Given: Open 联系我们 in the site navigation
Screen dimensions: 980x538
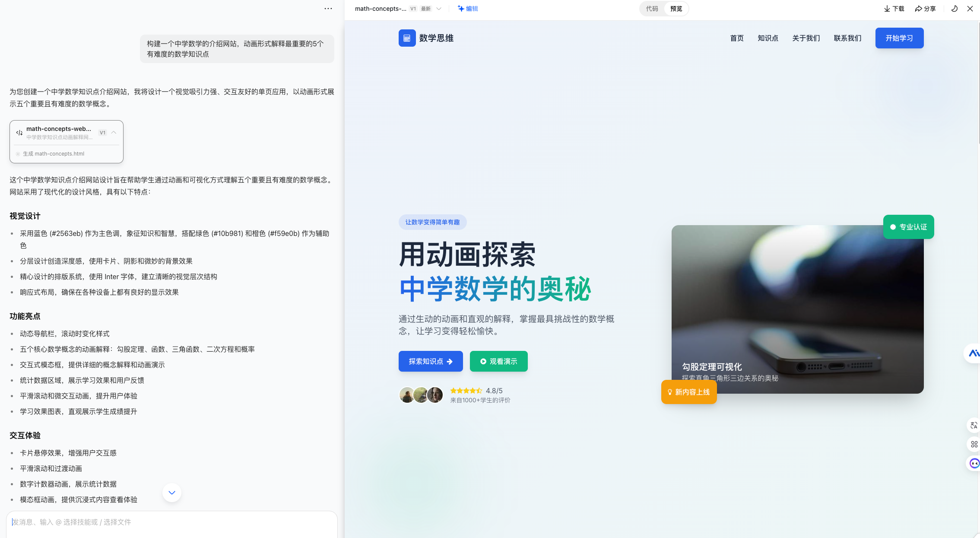Looking at the screenshot, I should pos(847,38).
